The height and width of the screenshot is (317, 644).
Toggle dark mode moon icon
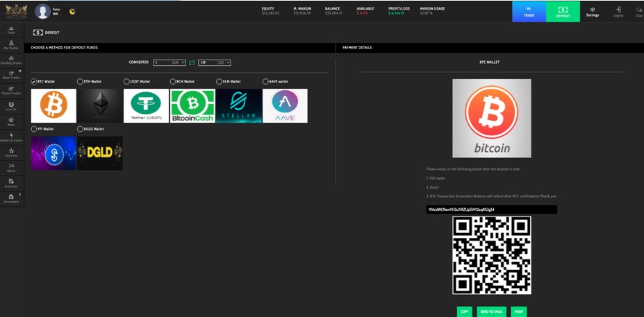click(72, 12)
